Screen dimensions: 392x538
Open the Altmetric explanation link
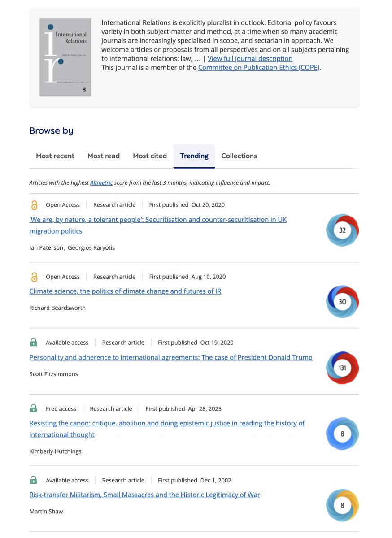point(101,182)
